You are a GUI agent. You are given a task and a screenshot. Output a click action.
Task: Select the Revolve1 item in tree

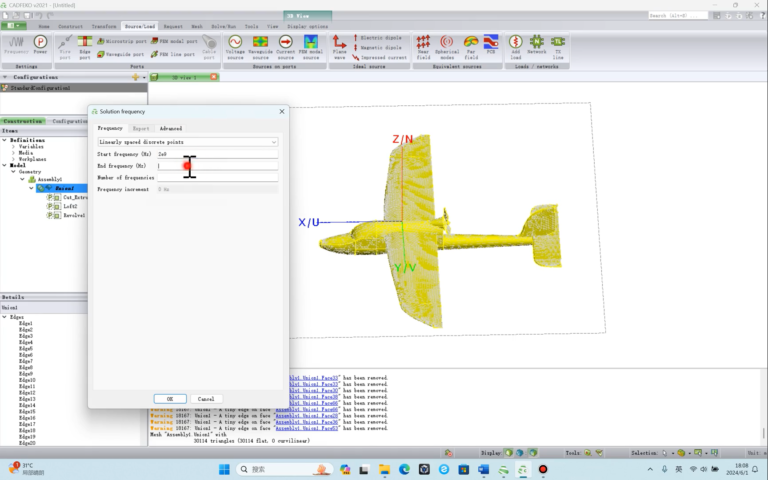74,215
